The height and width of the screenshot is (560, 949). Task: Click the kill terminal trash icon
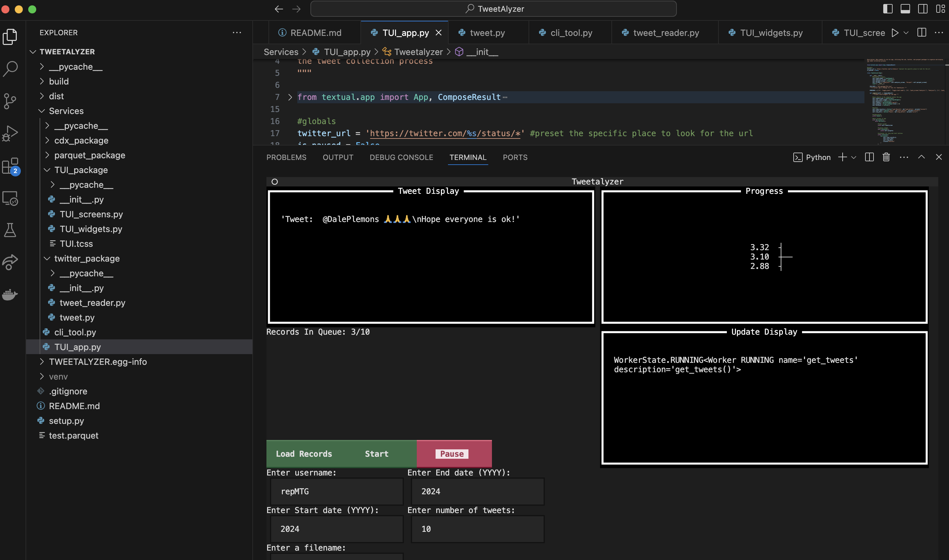886,157
